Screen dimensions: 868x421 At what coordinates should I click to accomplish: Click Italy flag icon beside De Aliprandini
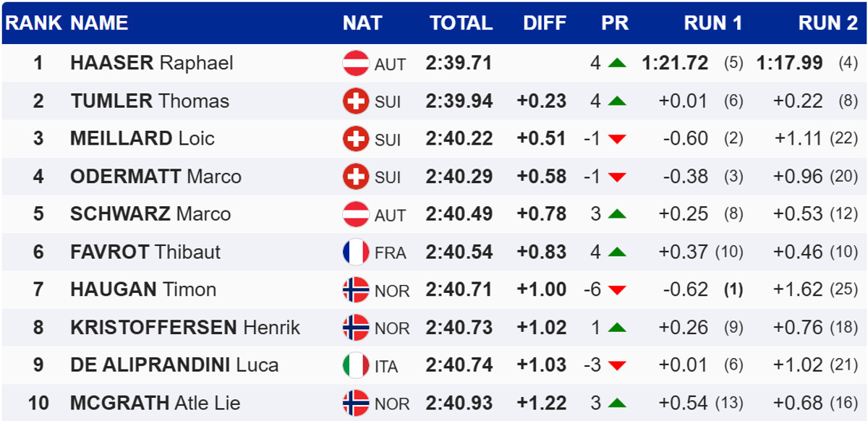pyautogui.click(x=355, y=365)
